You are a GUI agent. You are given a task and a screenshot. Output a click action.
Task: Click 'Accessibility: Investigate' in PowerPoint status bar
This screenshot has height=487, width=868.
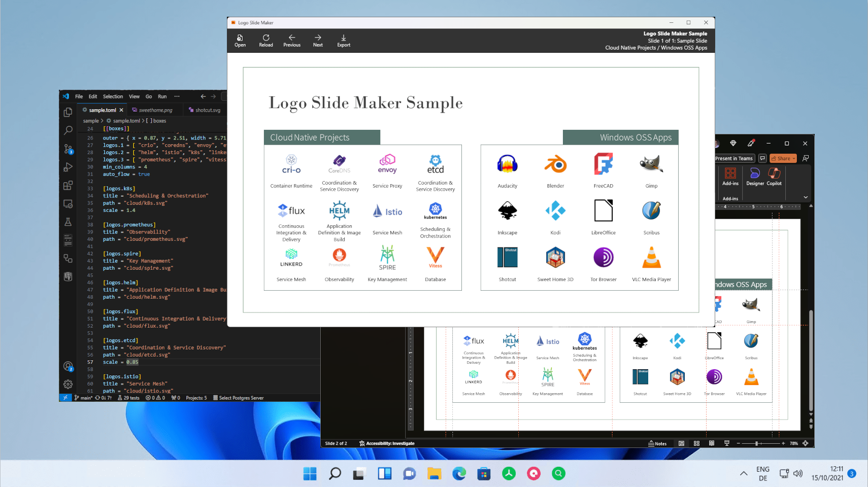pyautogui.click(x=387, y=443)
